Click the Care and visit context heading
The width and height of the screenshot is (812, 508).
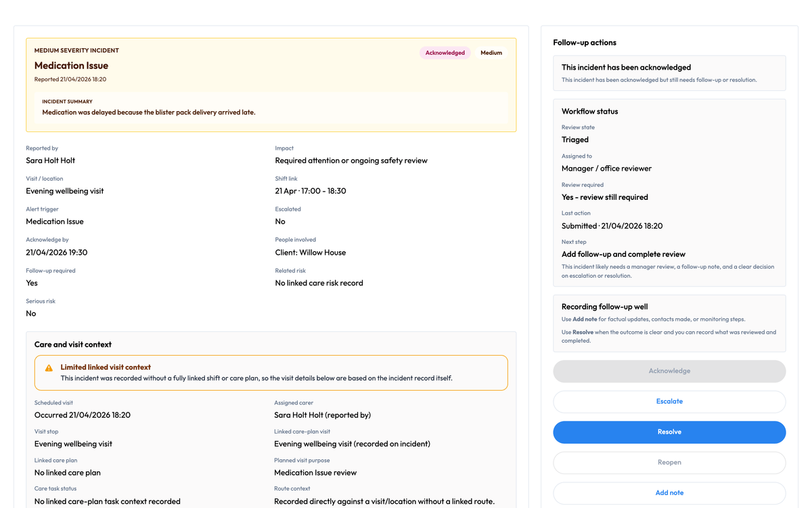[x=73, y=345]
